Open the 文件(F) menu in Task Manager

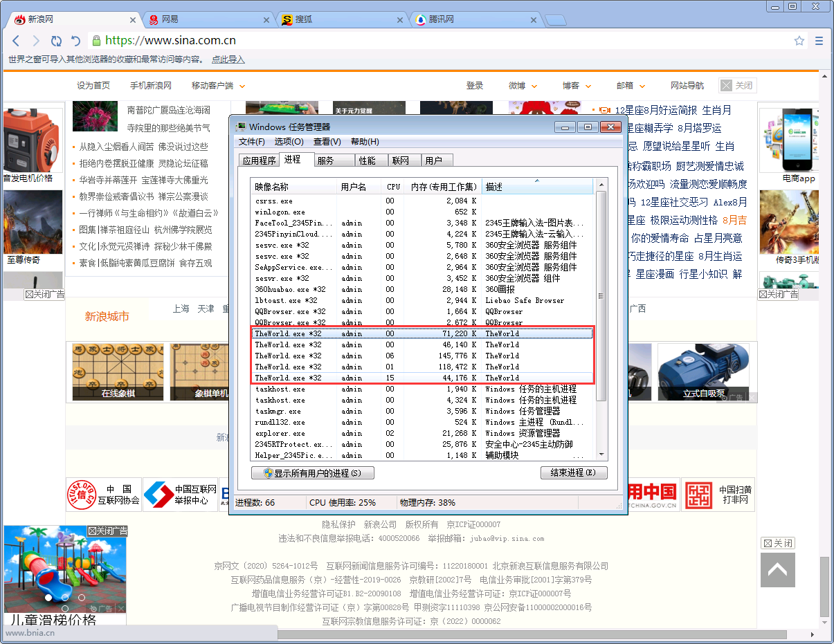(x=252, y=142)
